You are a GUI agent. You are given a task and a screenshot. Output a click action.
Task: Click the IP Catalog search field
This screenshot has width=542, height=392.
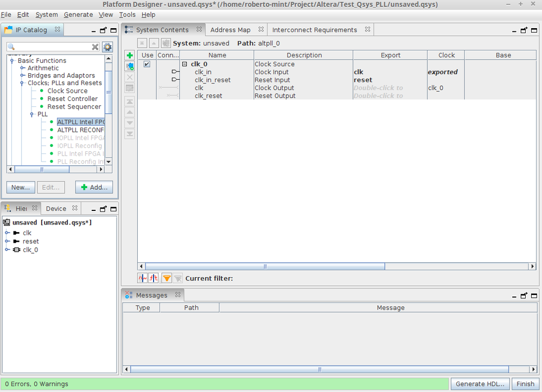click(x=53, y=47)
